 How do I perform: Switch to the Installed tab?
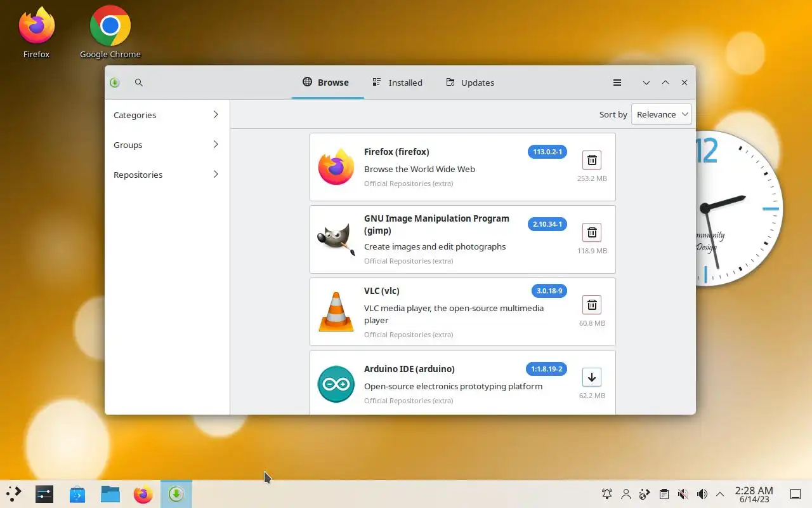point(398,83)
